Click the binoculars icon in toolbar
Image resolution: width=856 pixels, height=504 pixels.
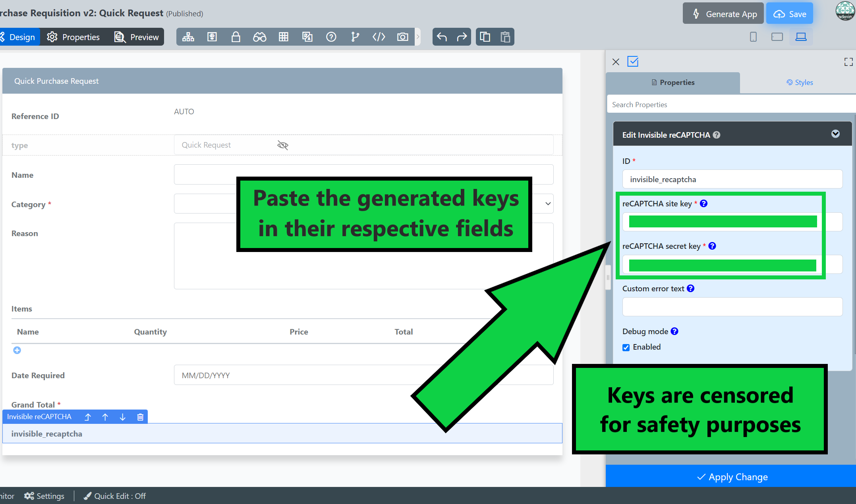click(x=259, y=37)
